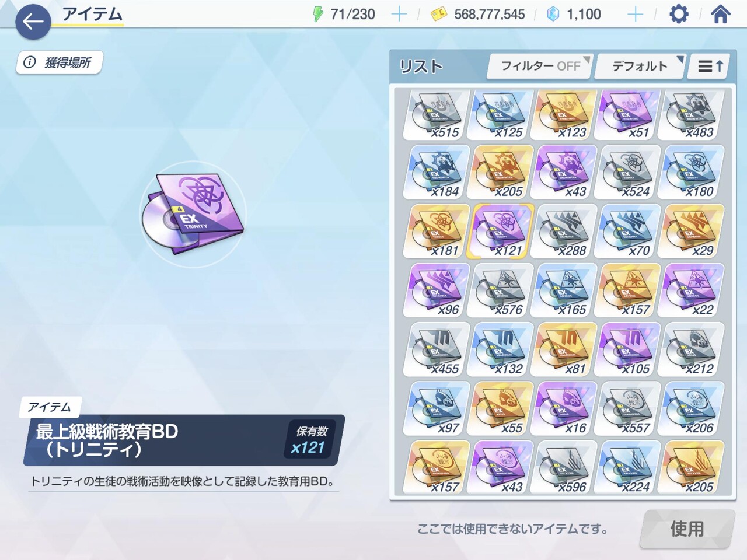
Task: Open the 獲得場所 info button
Action: tap(59, 62)
